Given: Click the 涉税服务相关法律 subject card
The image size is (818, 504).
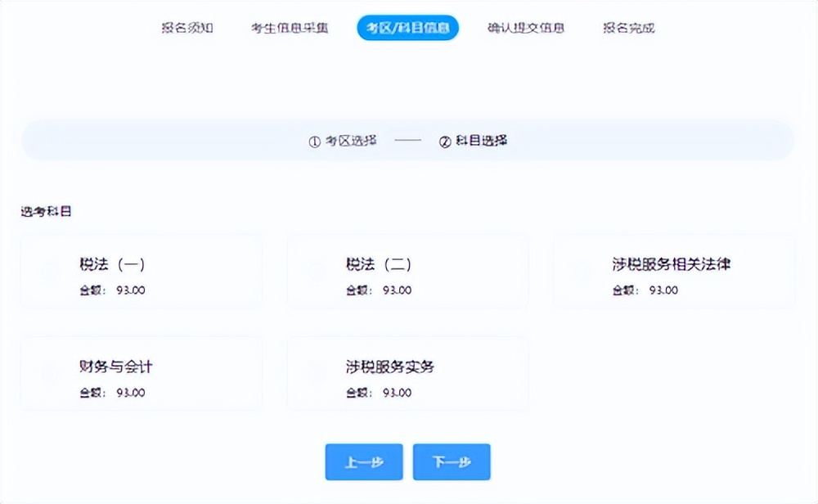Looking at the screenshot, I should pyautogui.click(x=673, y=271).
